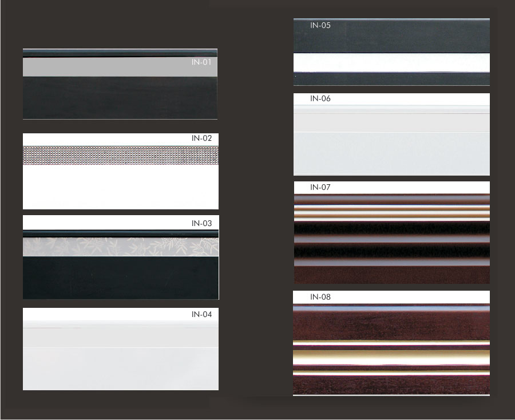515x420 pixels.
Task: Select the IN-02 white textured-band sample
Action: (x=121, y=171)
